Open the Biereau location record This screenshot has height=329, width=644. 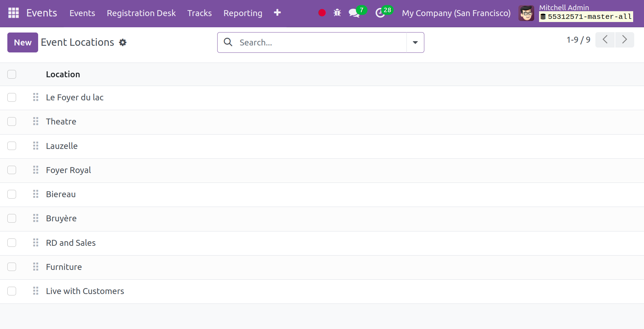61,194
